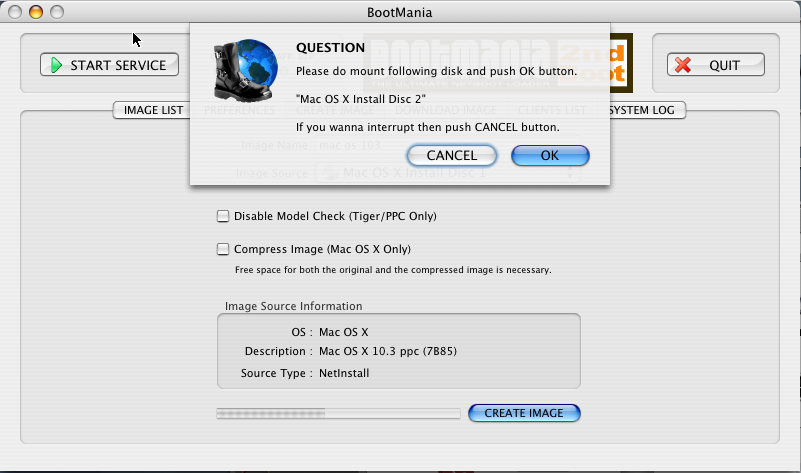Enable Disable Model Check checkbox
This screenshot has height=473, width=801.
(x=223, y=216)
